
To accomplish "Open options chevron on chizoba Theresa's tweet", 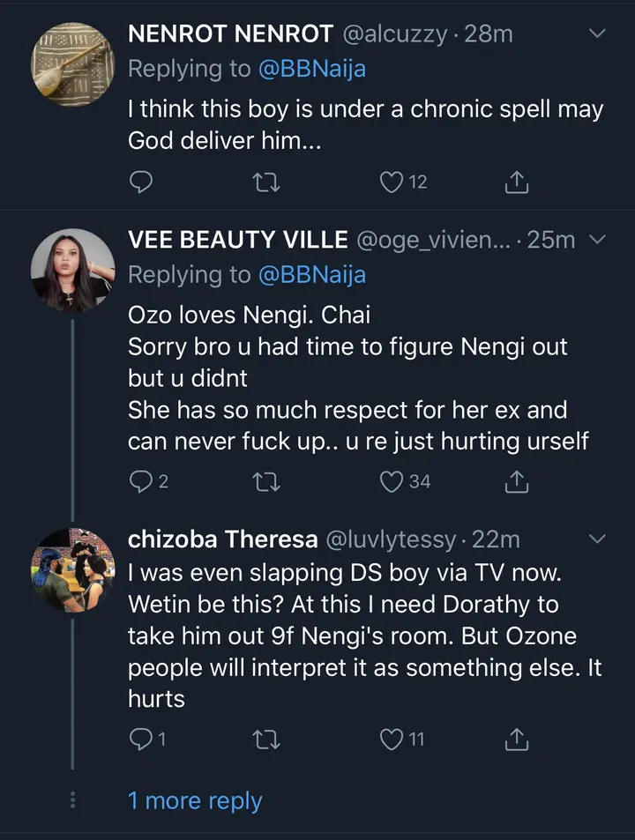I will tap(597, 539).
